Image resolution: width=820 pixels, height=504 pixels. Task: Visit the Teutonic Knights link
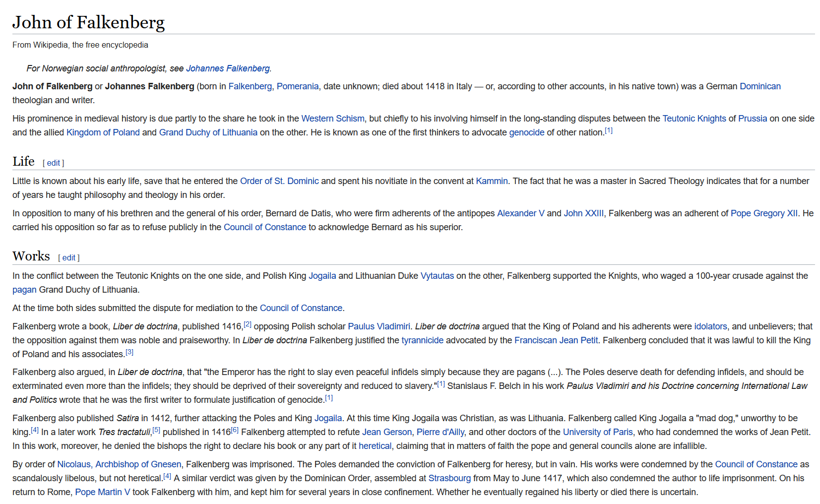pyautogui.click(x=694, y=119)
